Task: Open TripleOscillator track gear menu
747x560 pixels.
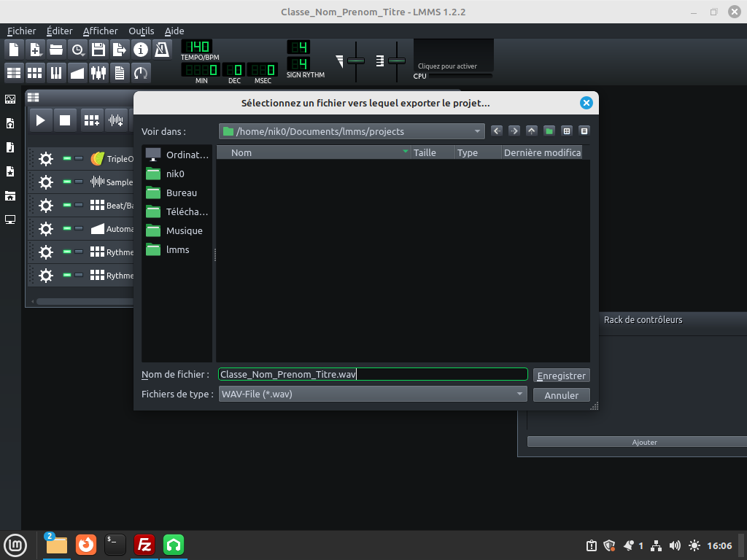Action: tap(46, 158)
